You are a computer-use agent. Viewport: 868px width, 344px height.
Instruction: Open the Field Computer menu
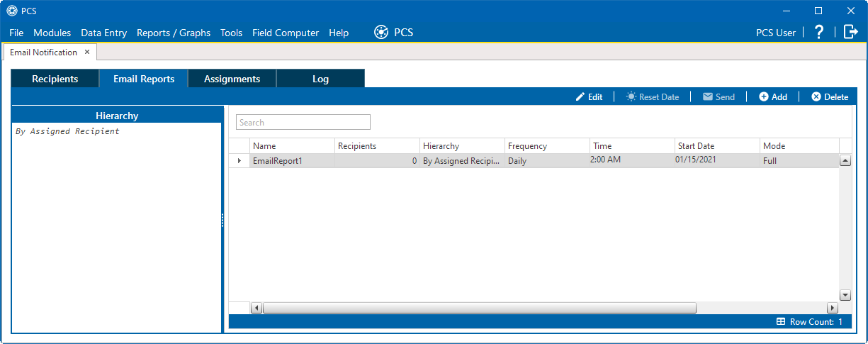click(x=286, y=33)
